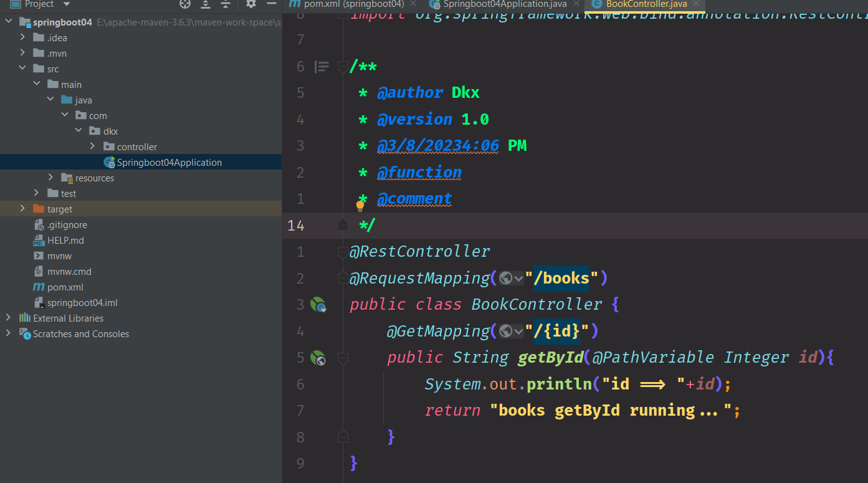The height and width of the screenshot is (483, 868).
Task: Toggle fold marker beside @RequestMapping
Action: pos(343,277)
